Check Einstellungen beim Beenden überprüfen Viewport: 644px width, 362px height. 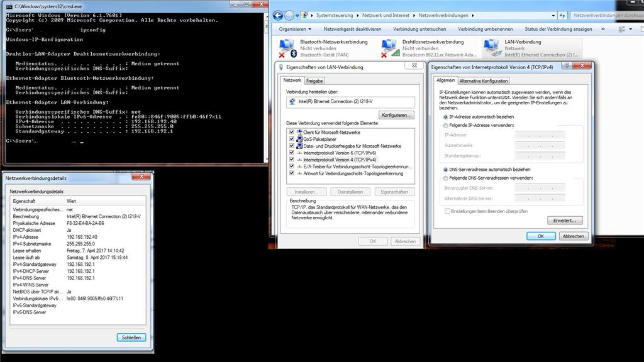(447, 211)
